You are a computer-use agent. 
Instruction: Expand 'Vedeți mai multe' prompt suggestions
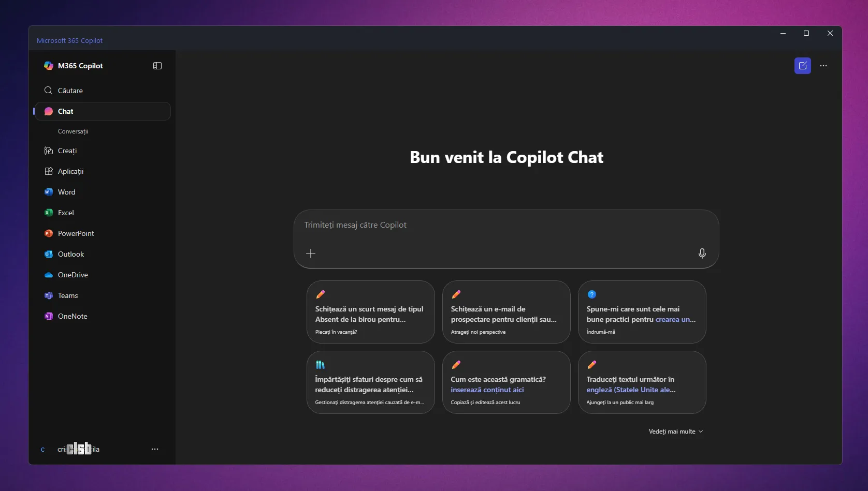tap(675, 432)
